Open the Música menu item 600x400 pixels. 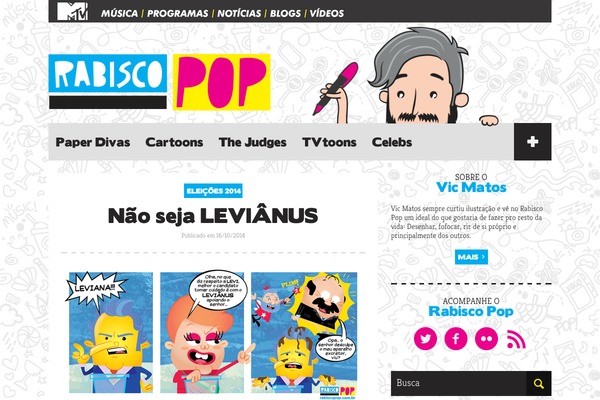(119, 13)
